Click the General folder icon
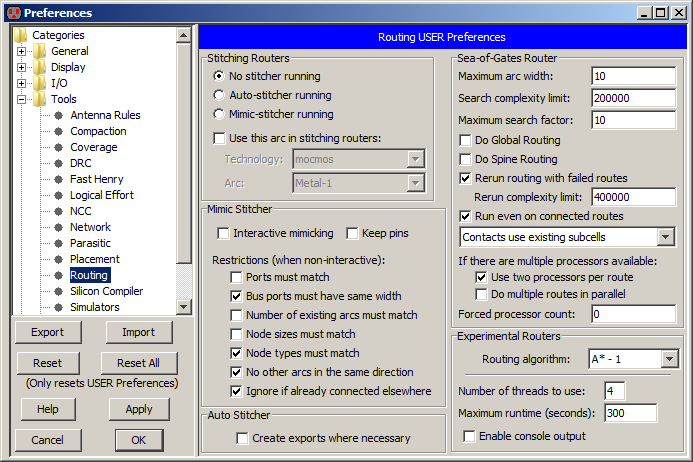The height and width of the screenshot is (462, 693). 39,51
